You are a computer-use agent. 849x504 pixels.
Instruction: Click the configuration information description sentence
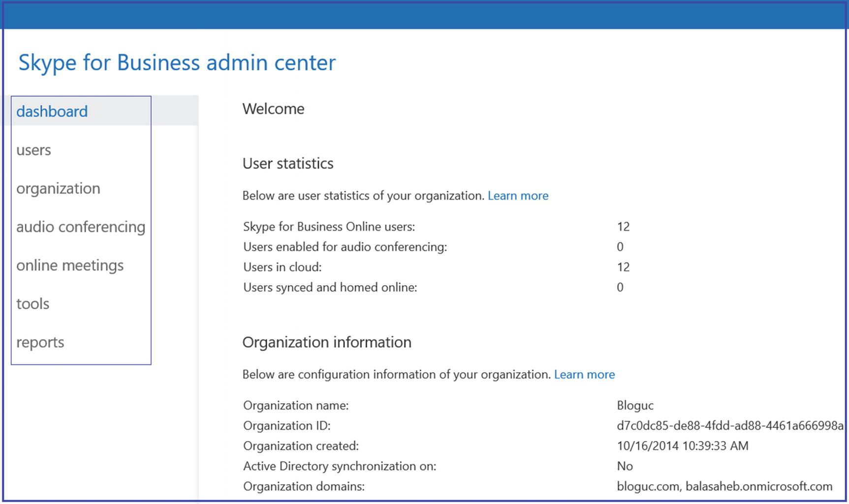396,375
